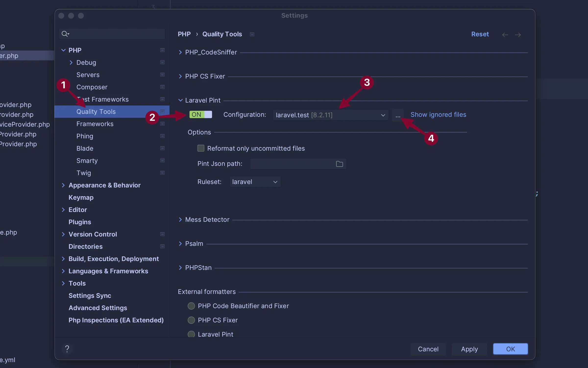The height and width of the screenshot is (368, 588).
Task: Click the Show ignored files link
Action: point(438,115)
